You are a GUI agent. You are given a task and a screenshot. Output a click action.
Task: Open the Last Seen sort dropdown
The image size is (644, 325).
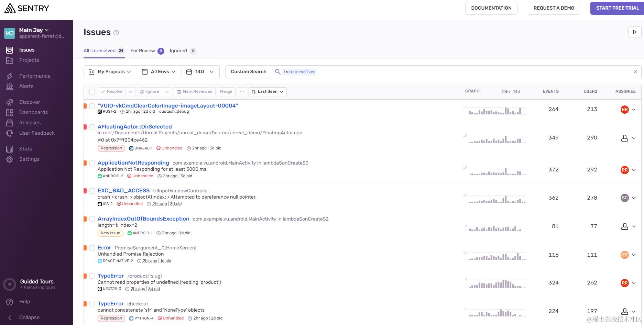coord(268,92)
